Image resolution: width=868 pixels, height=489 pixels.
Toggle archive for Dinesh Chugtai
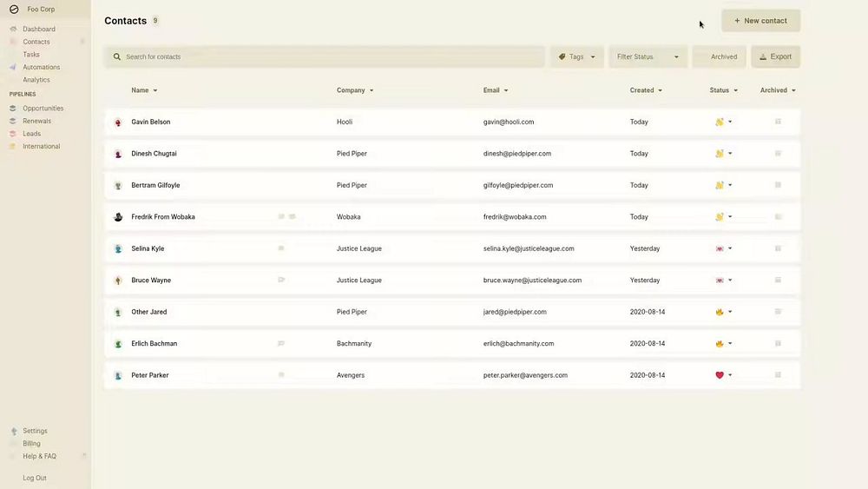(x=778, y=153)
